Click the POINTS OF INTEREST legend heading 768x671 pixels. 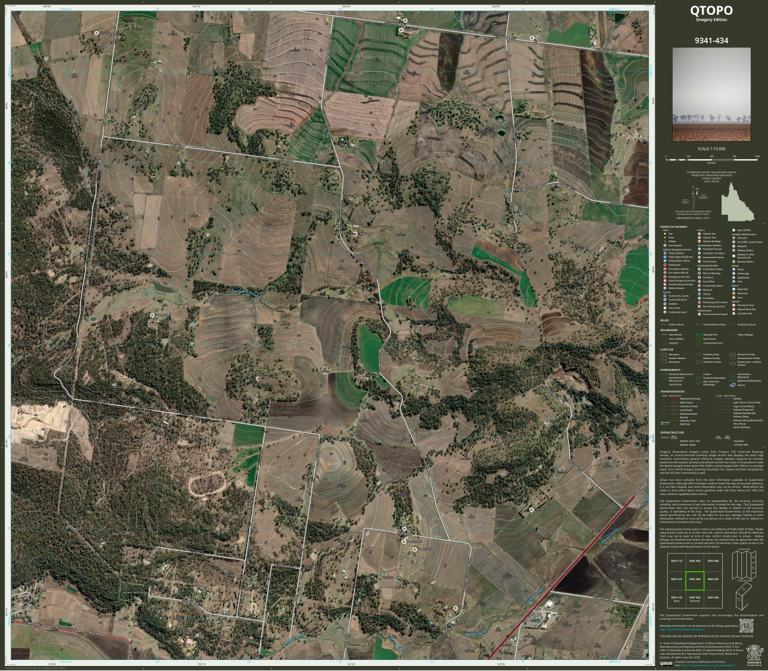[x=673, y=227]
